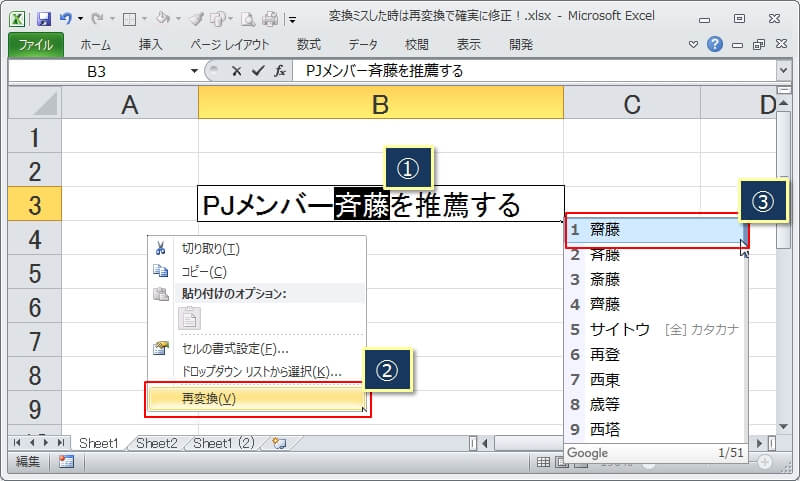Click the formula bar Cancel X icon

(x=236, y=71)
